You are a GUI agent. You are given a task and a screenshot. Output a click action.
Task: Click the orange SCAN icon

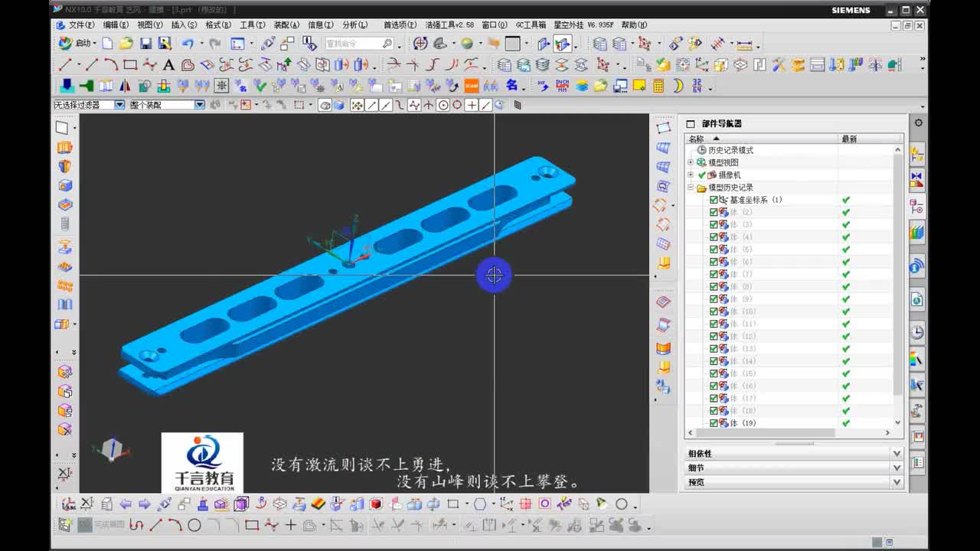[472, 86]
